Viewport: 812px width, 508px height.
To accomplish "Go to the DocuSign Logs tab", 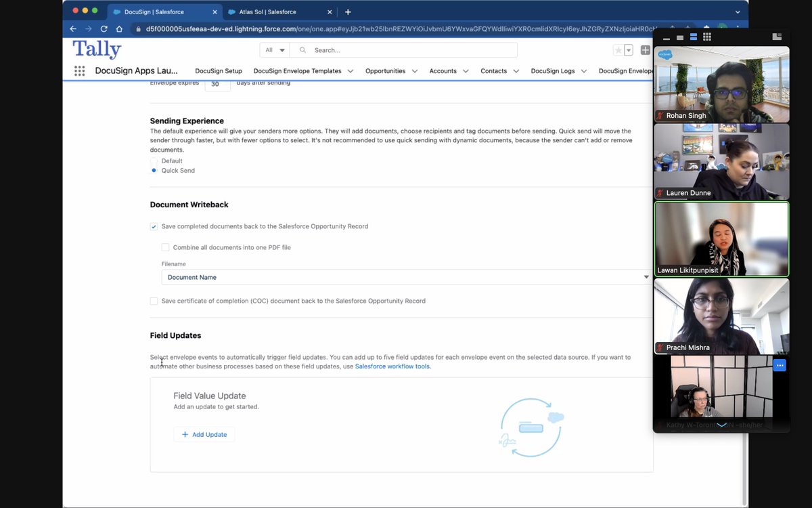I will (x=553, y=71).
